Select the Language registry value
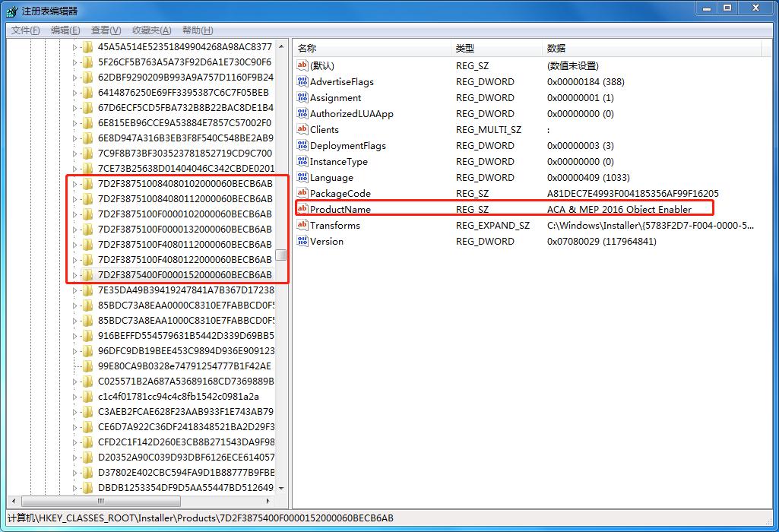The image size is (779, 532). [x=331, y=177]
